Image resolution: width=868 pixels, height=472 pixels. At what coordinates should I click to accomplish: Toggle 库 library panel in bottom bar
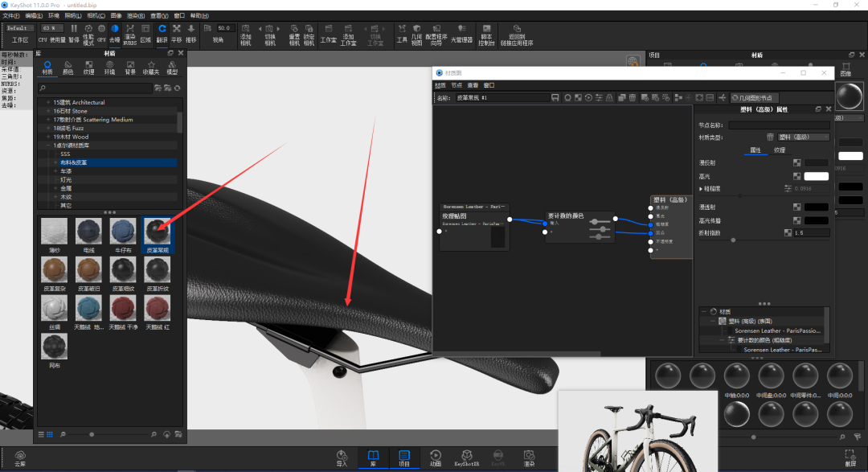tap(373, 458)
